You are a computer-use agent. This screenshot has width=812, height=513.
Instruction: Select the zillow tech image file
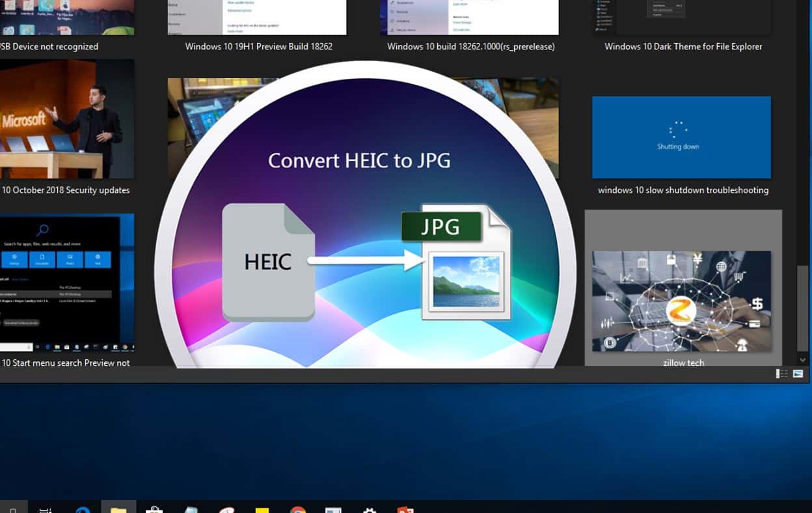(681, 301)
